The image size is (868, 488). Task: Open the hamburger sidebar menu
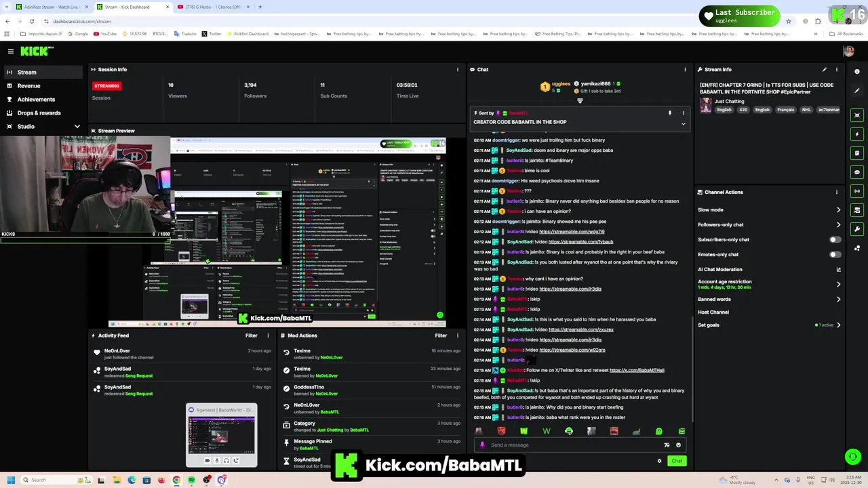click(x=11, y=51)
